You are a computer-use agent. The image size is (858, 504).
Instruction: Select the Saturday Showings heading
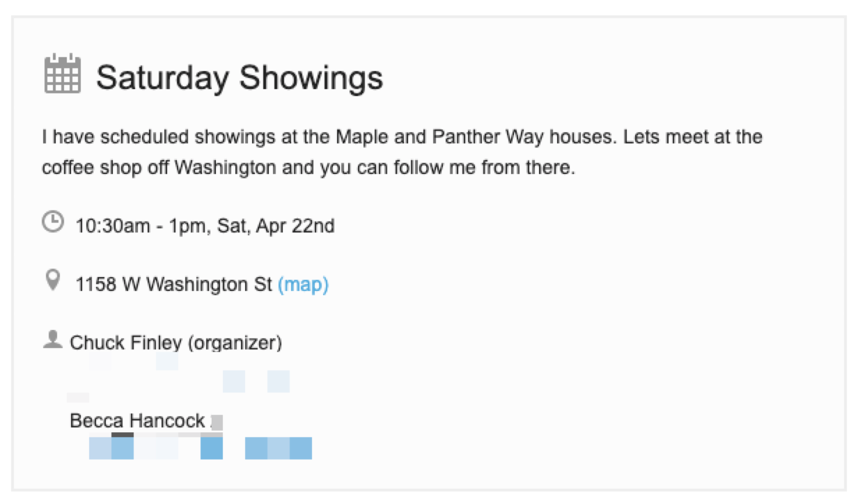[x=240, y=77]
